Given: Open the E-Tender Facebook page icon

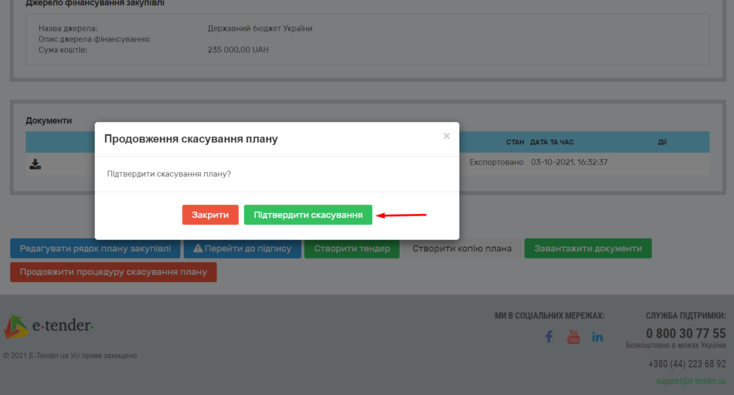Looking at the screenshot, I should point(549,336).
